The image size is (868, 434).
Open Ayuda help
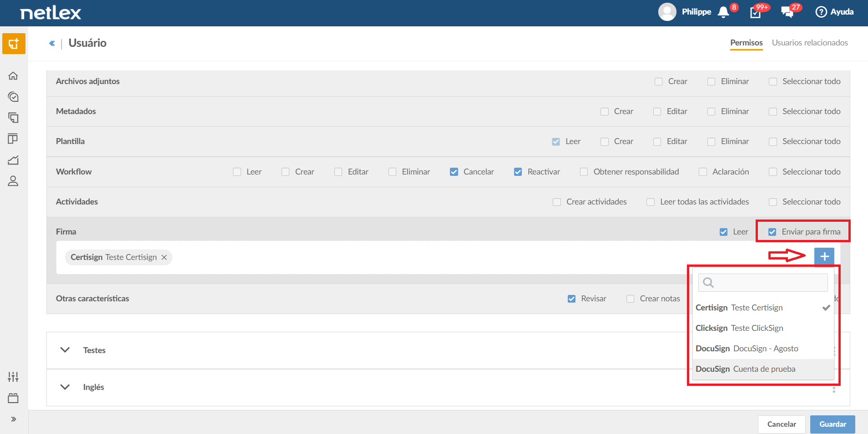coord(834,12)
